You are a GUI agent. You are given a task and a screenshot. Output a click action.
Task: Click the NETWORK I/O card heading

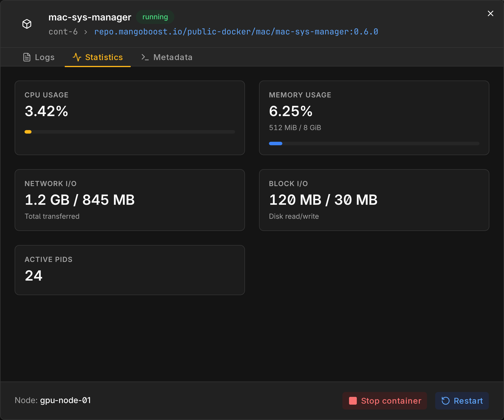51,184
